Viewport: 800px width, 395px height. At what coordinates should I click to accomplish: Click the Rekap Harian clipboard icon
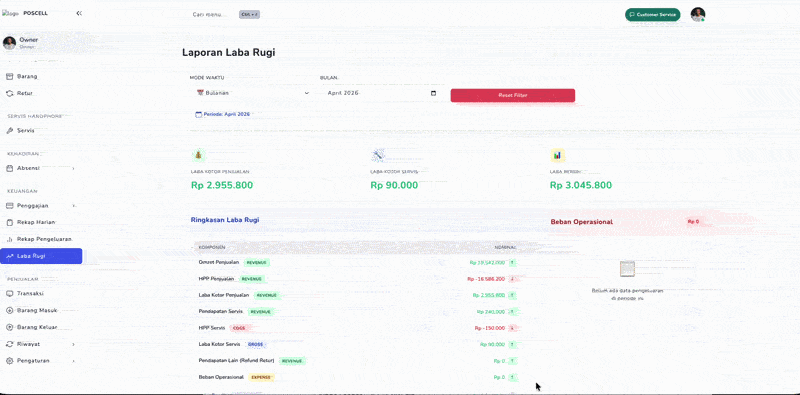(x=9, y=223)
